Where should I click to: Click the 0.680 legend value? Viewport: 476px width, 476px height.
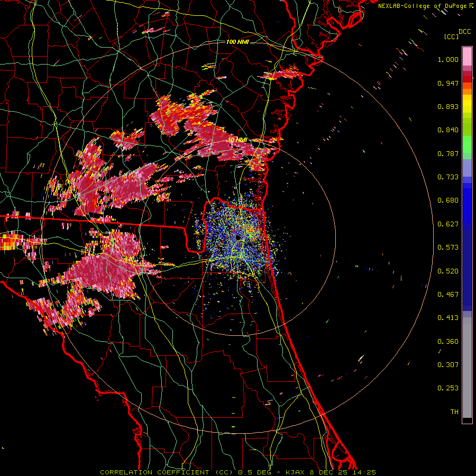pyautogui.click(x=448, y=200)
